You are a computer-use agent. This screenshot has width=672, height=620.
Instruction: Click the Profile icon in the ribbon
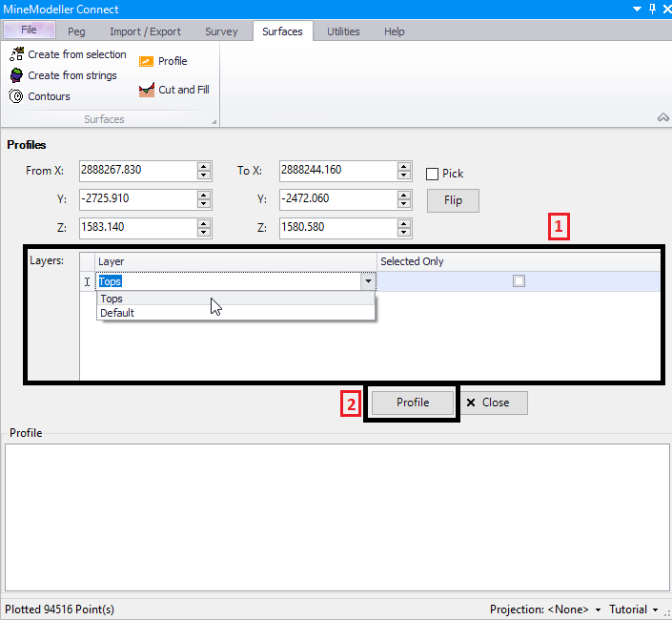tap(146, 61)
